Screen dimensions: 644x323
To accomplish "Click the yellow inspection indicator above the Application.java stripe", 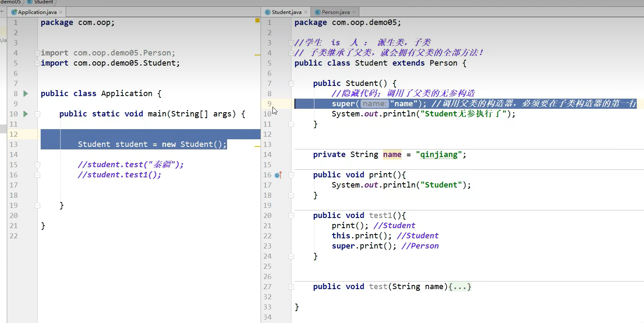I will 257,20.
